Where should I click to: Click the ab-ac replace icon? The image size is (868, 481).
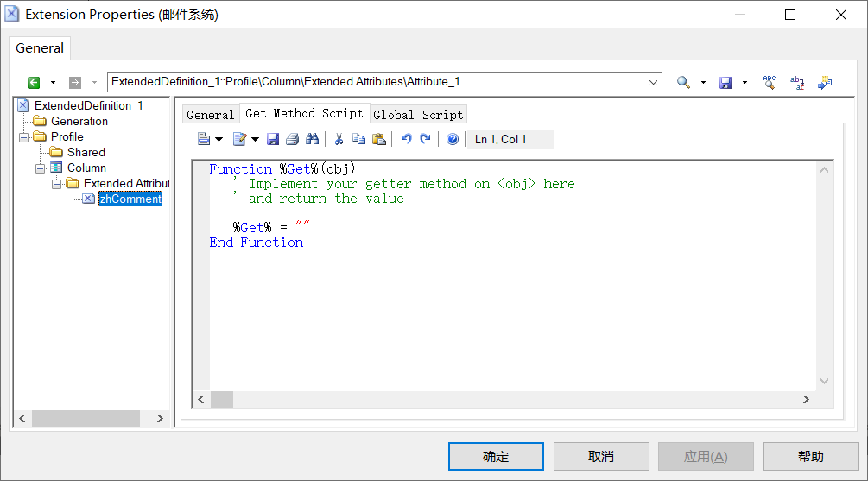click(x=797, y=83)
